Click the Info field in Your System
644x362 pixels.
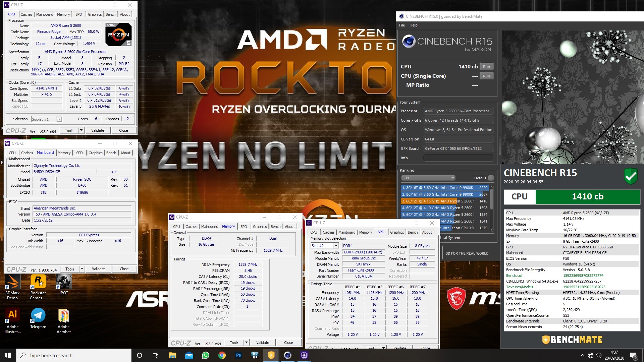coord(458,158)
